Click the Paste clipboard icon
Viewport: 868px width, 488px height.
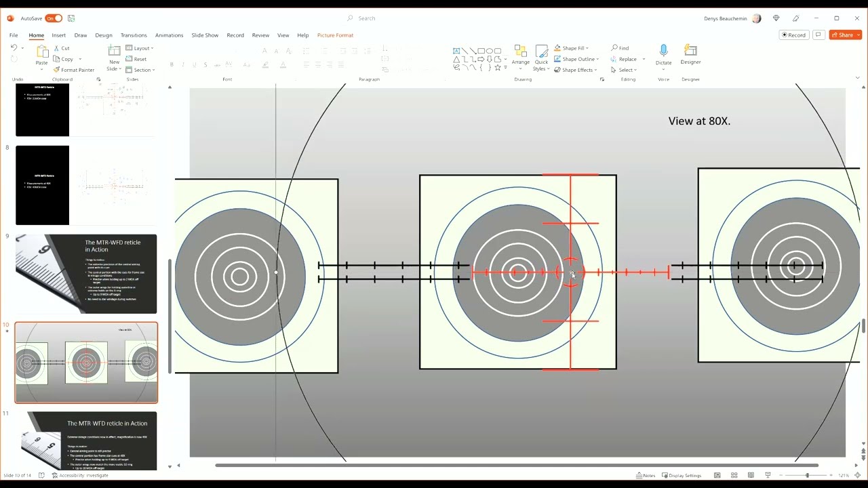pyautogui.click(x=42, y=52)
